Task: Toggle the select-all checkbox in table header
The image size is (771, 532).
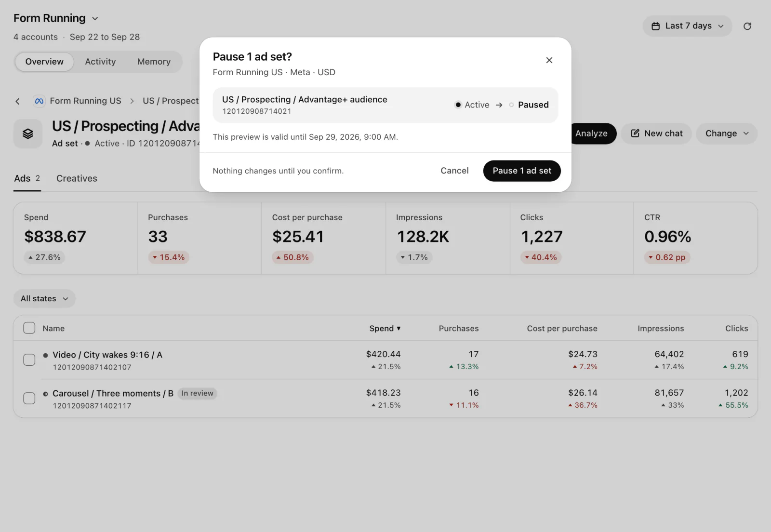Action: [x=29, y=328]
